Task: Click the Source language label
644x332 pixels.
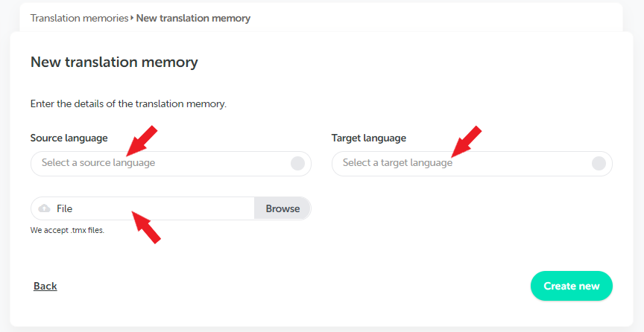Action: (x=69, y=138)
